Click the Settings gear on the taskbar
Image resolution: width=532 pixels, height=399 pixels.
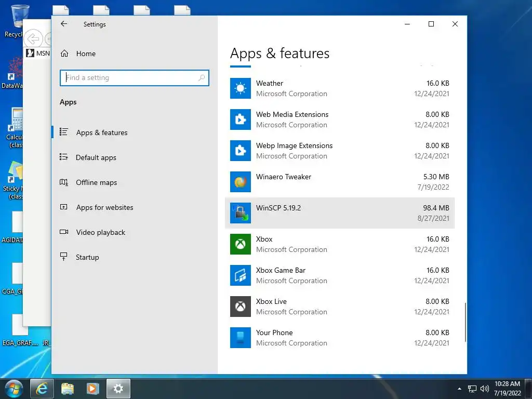(x=118, y=389)
